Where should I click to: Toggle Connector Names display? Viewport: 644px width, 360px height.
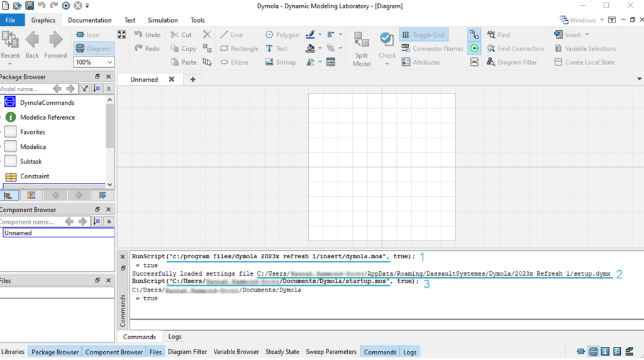tap(432, 48)
